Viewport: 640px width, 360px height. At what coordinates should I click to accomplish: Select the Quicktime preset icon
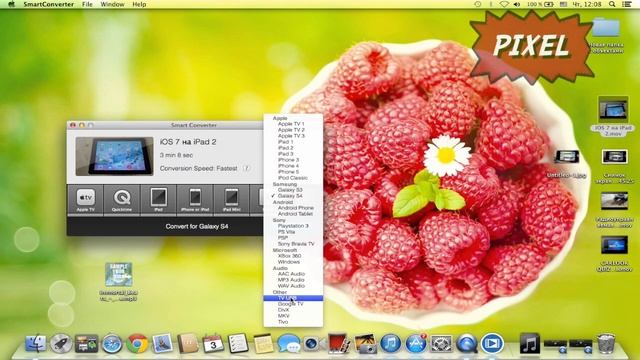pyautogui.click(x=122, y=199)
